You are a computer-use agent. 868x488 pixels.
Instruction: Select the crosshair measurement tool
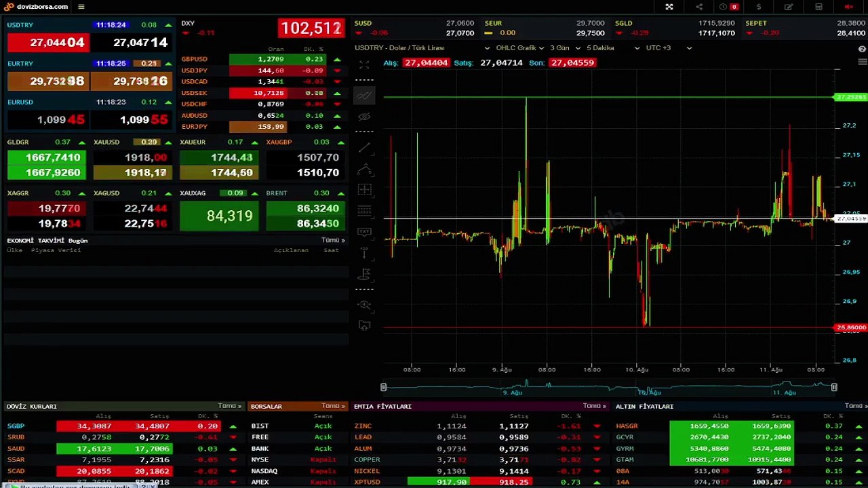[x=364, y=190]
